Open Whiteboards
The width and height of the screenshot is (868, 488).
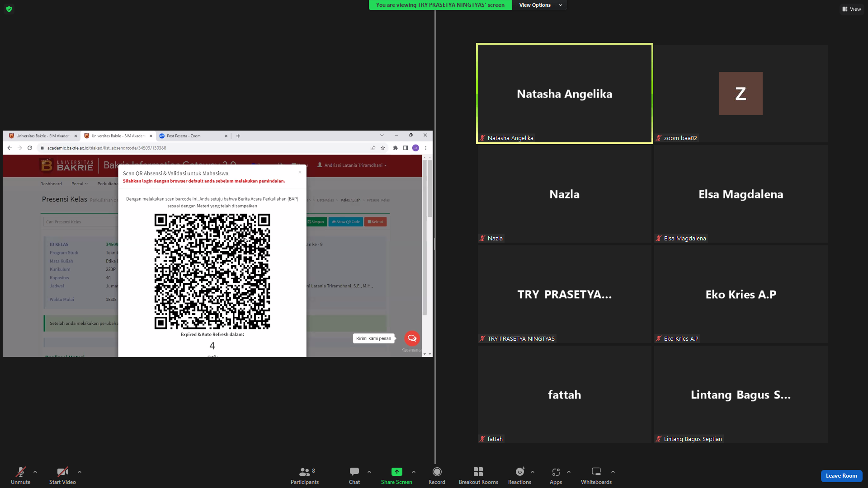pos(596,475)
